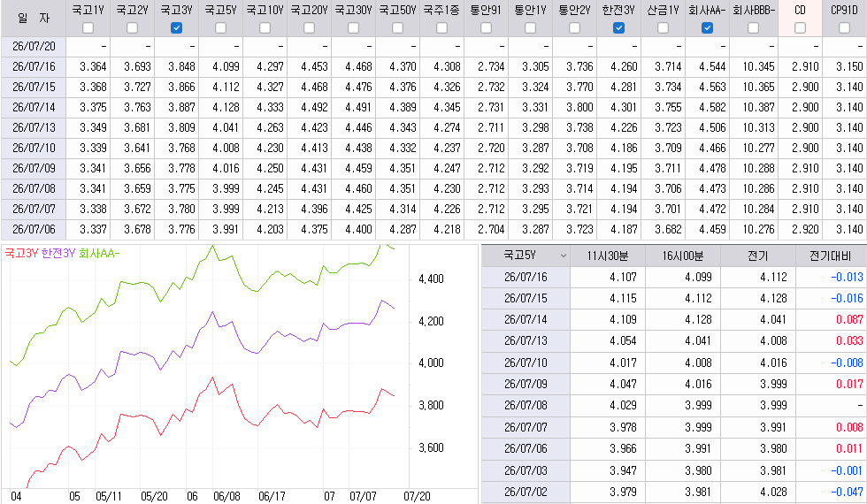The height and width of the screenshot is (504, 867).
Task: Click the -0.047 change value
Action: 848,492
